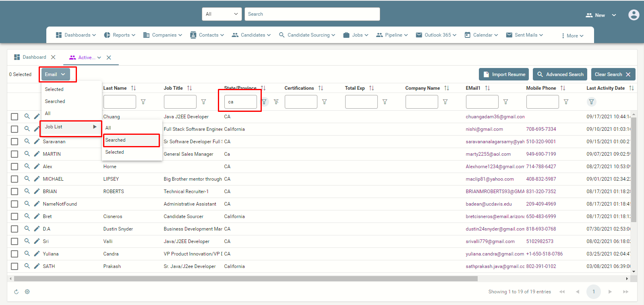
Task: Sort by Total Exp column arrows
Action: coord(371,88)
